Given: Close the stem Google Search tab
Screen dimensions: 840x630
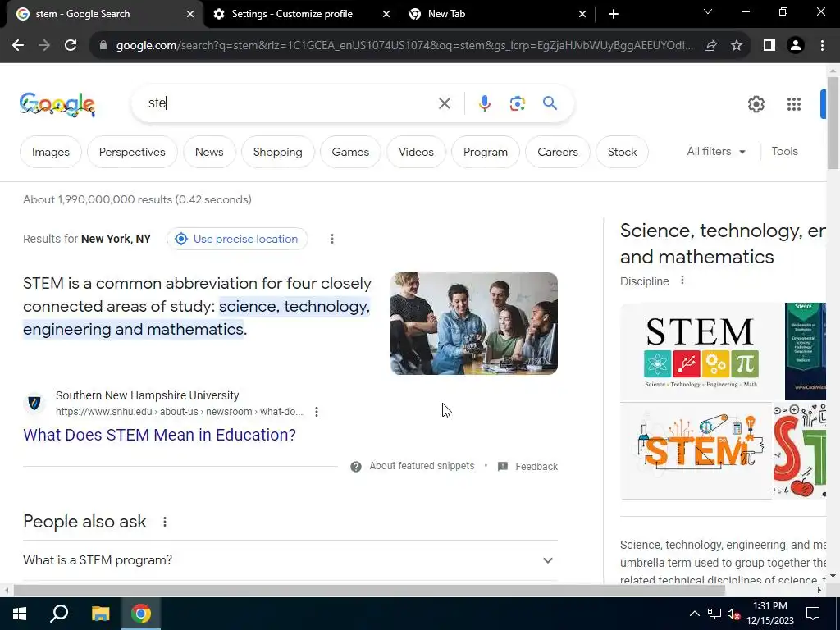Looking at the screenshot, I should pos(190,14).
